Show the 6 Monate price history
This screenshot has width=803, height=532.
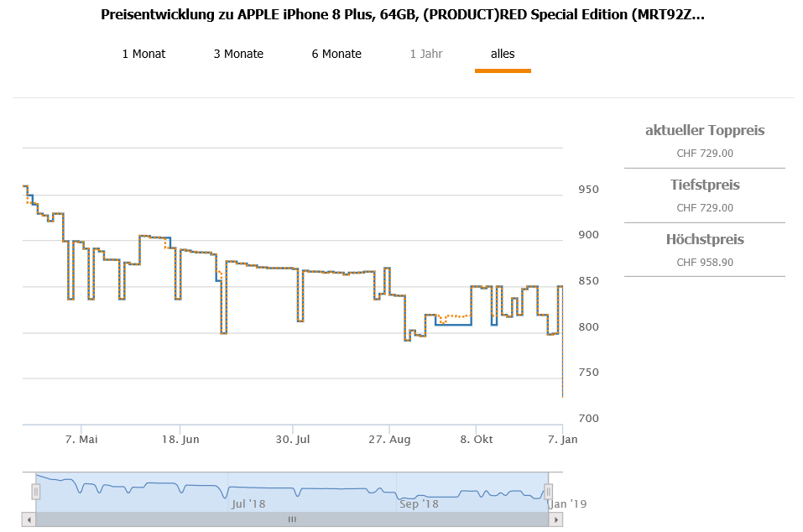(336, 54)
